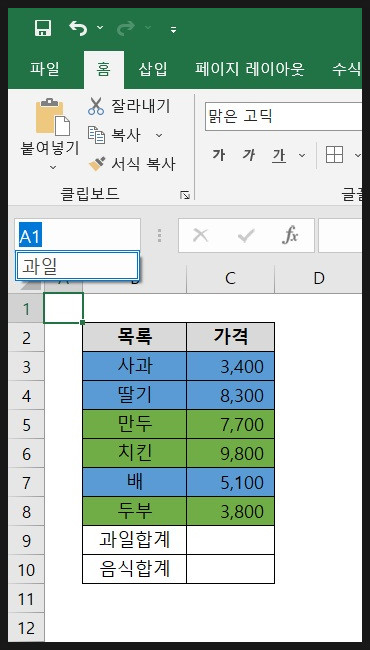
Task: Click empty cell next to 음식합계
Action: tap(230, 569)
